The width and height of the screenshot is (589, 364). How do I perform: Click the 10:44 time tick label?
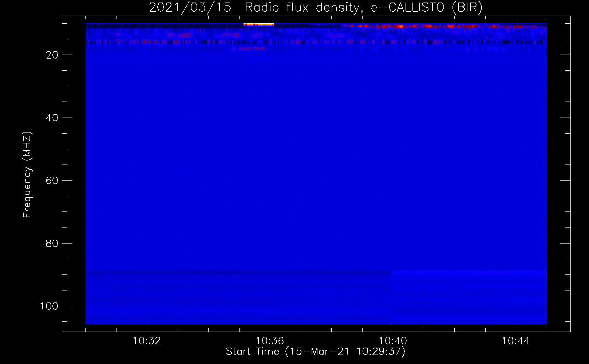tap(516, 341)
